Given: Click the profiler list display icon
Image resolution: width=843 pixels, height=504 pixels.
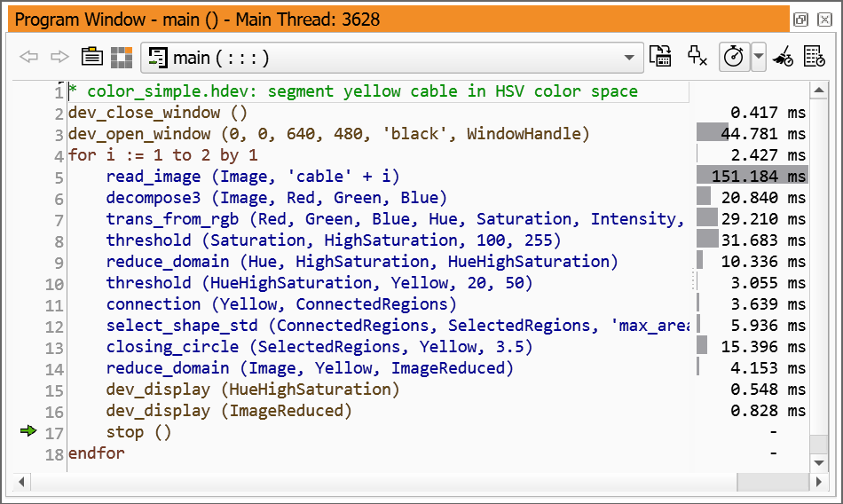Looking at the screenshot, I should pyautogui.click(x=814, y=57).
